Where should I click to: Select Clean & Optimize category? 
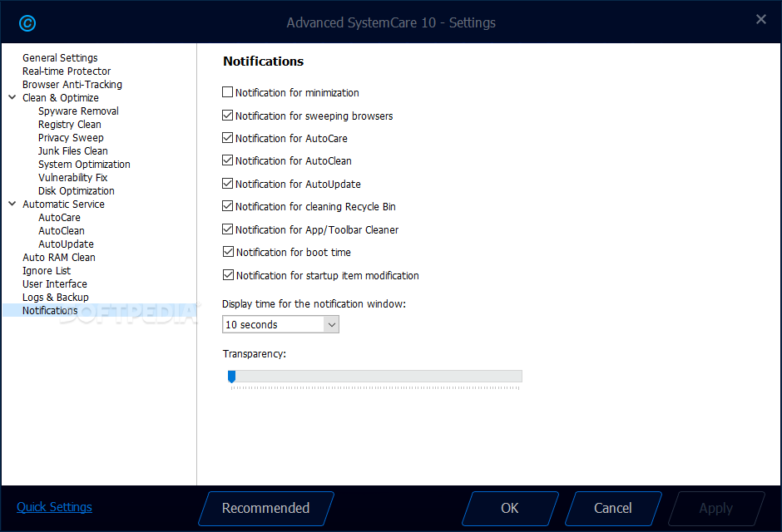tap(61, 97)
